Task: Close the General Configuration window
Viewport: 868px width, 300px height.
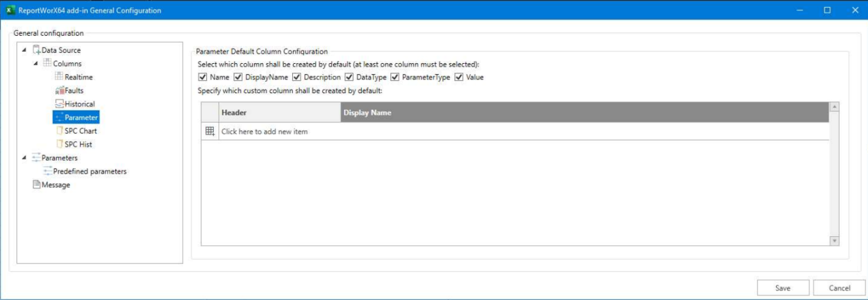Action: (855, 10)
